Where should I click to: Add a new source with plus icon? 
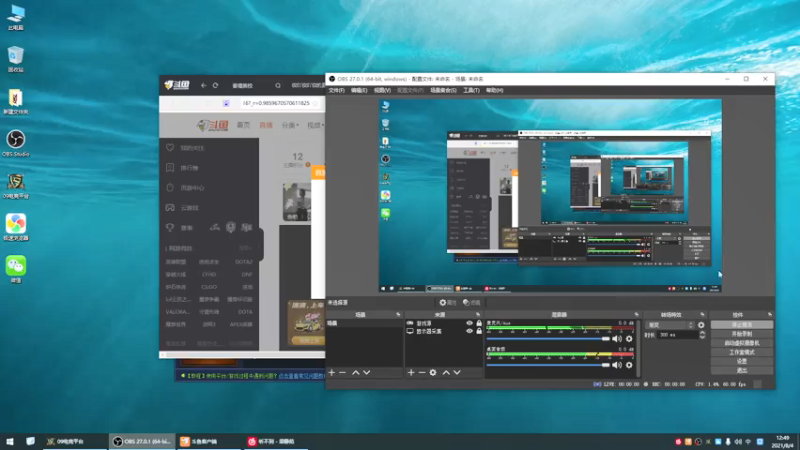411,372
